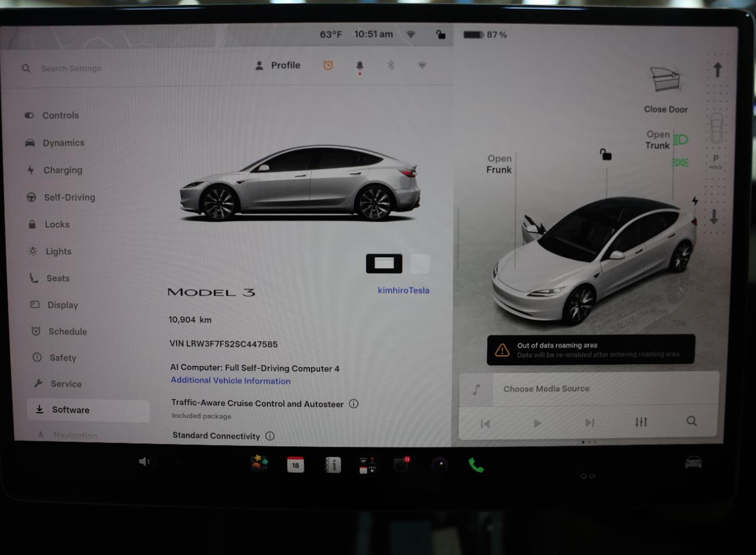Image resolution: width=756 pixels, height=555 pixels.
Task: Tap the car icon in the dock
Action: 693,462
